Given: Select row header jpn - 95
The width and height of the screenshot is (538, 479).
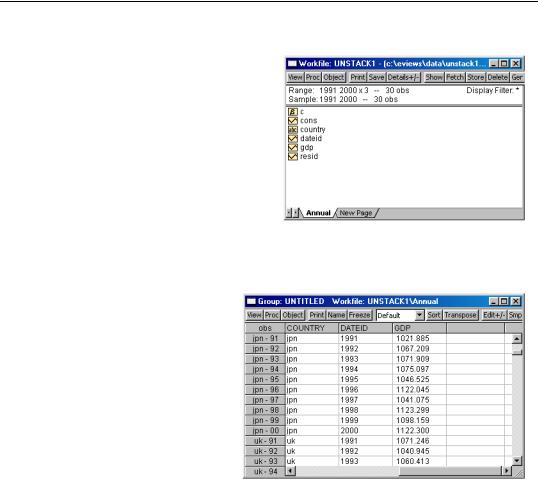Looking at the screenshot, I should coord(265,379).
